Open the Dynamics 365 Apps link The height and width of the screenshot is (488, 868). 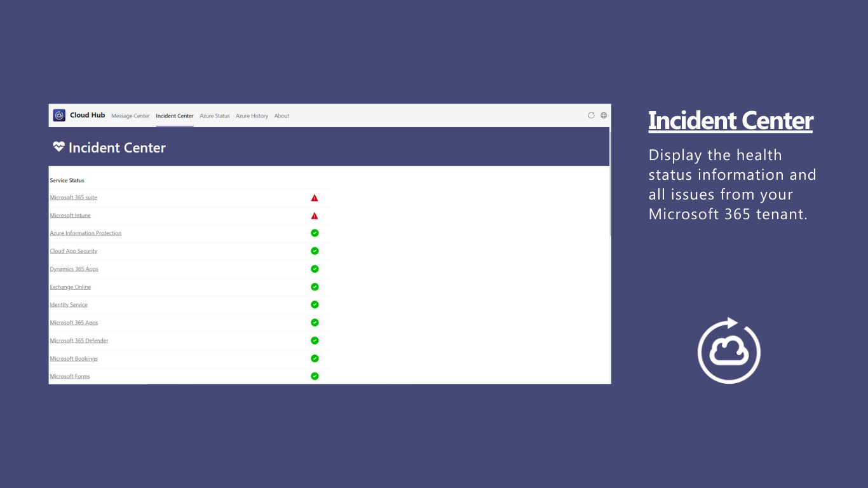click(x=74, y=269)
